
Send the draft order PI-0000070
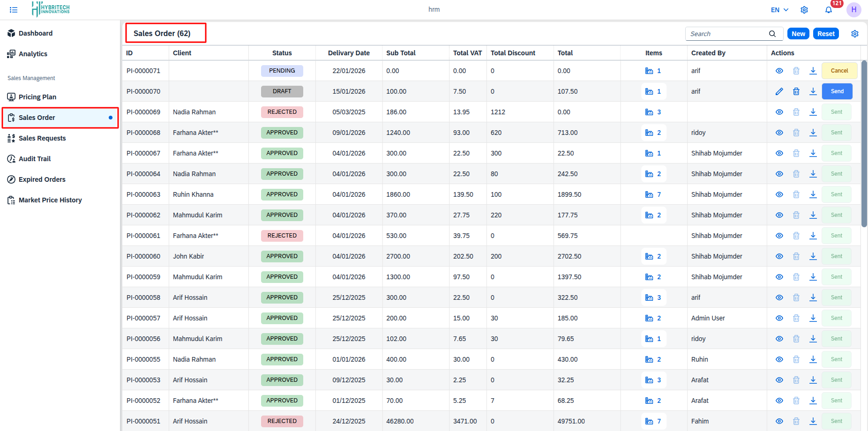click(837, 91)
